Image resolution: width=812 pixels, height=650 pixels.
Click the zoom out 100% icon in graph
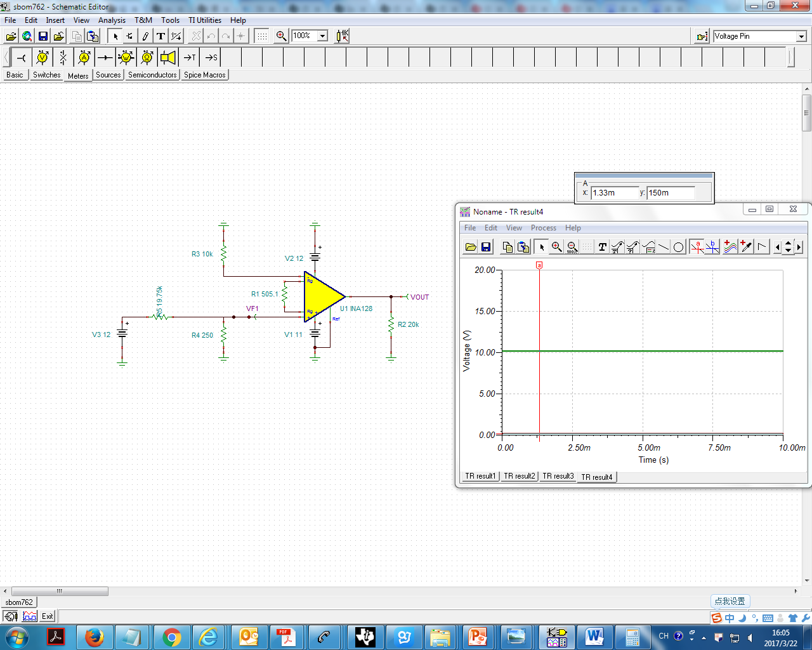point(572,247)
